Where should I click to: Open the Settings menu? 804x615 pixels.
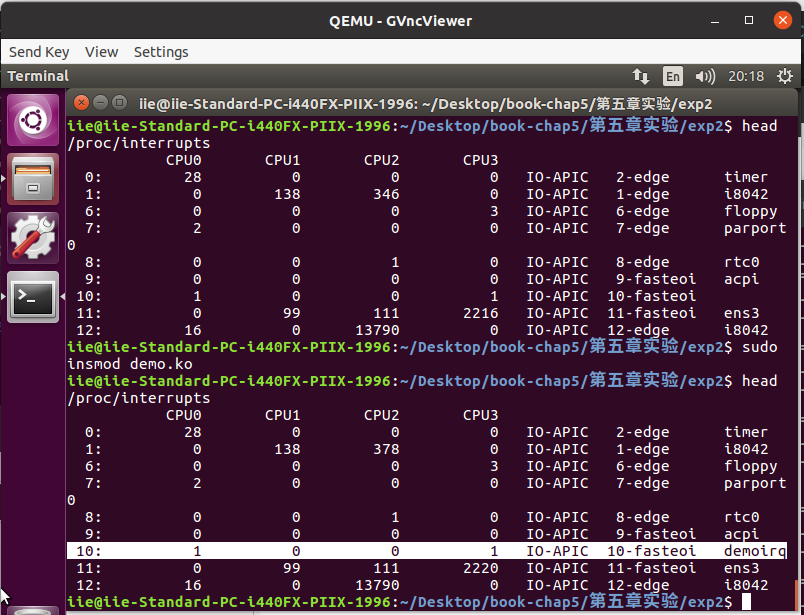(x=161, y=52)
